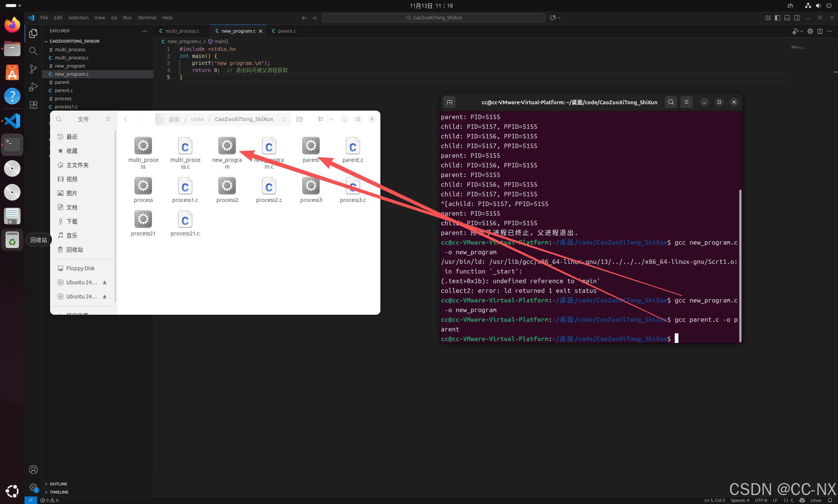Open the Terminal menu
Image resolution: width=838 pixels, height=504 pixels.
coord(147,17)
